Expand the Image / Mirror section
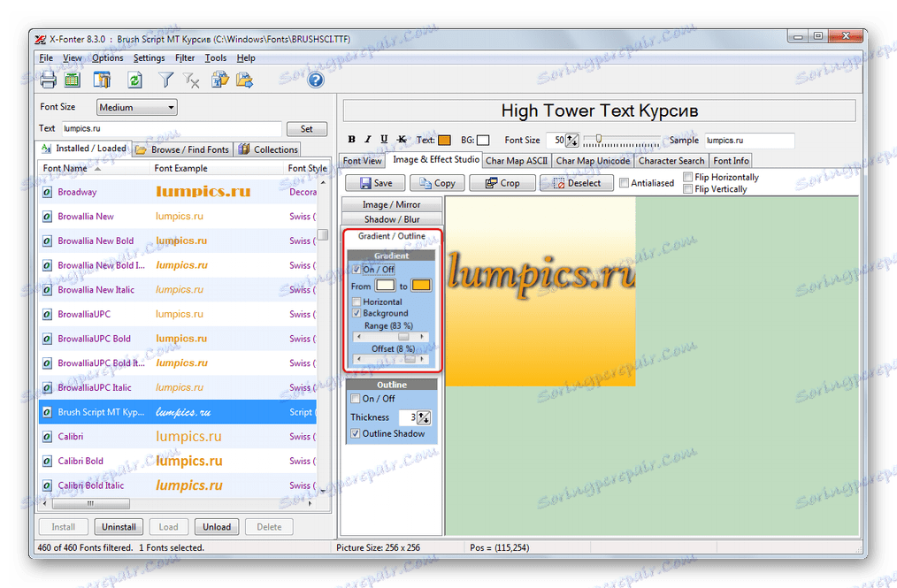 point(391,205)
